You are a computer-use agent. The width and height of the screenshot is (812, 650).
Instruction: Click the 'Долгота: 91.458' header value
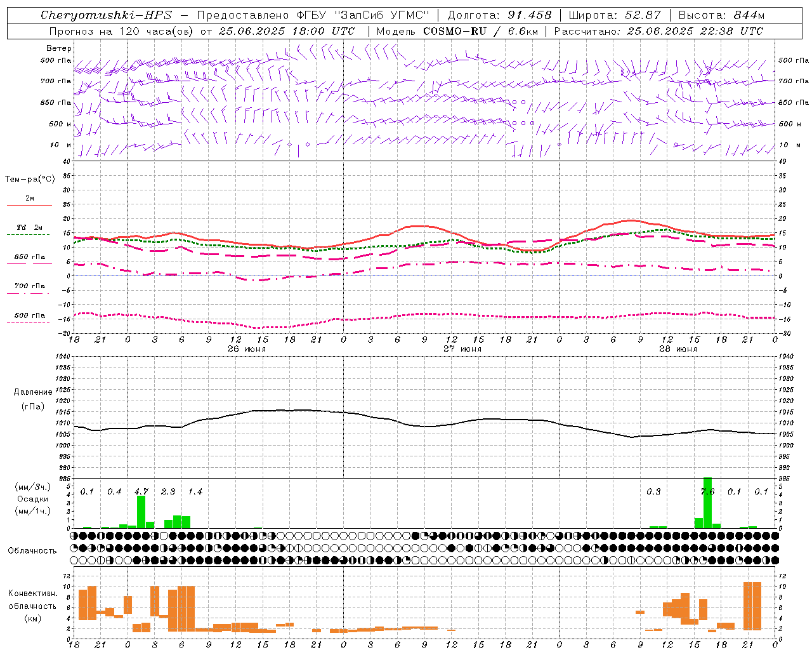point(500,15)
